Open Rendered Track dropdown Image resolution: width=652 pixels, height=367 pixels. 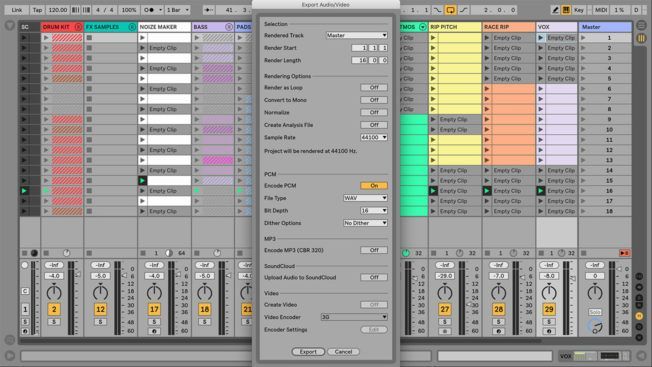tap(356, 35)
